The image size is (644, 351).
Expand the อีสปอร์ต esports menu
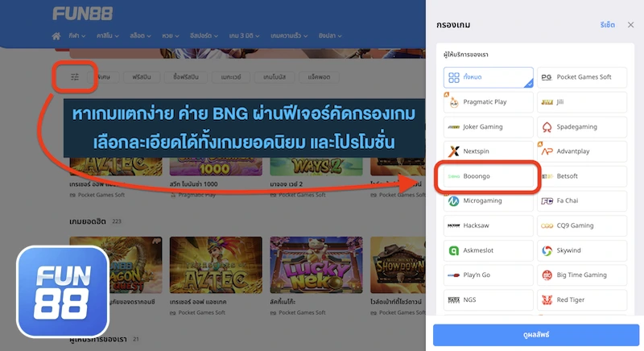204,35
